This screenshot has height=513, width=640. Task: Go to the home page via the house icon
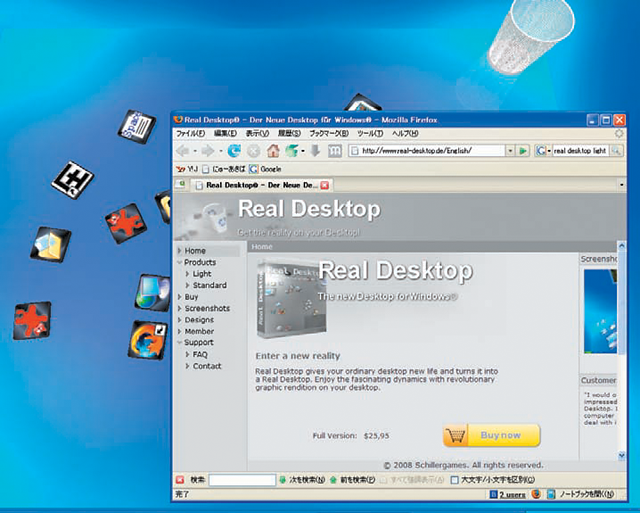[x=273, y=151]
